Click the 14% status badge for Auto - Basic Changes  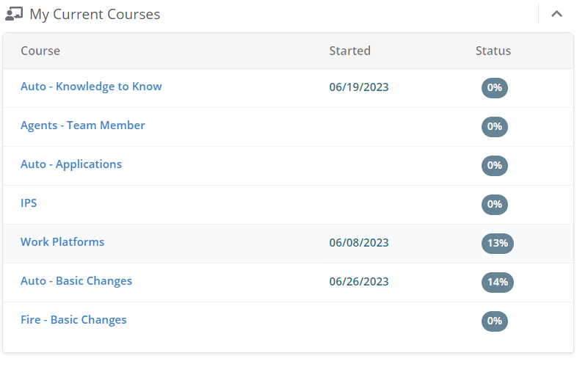pos(497,282)
